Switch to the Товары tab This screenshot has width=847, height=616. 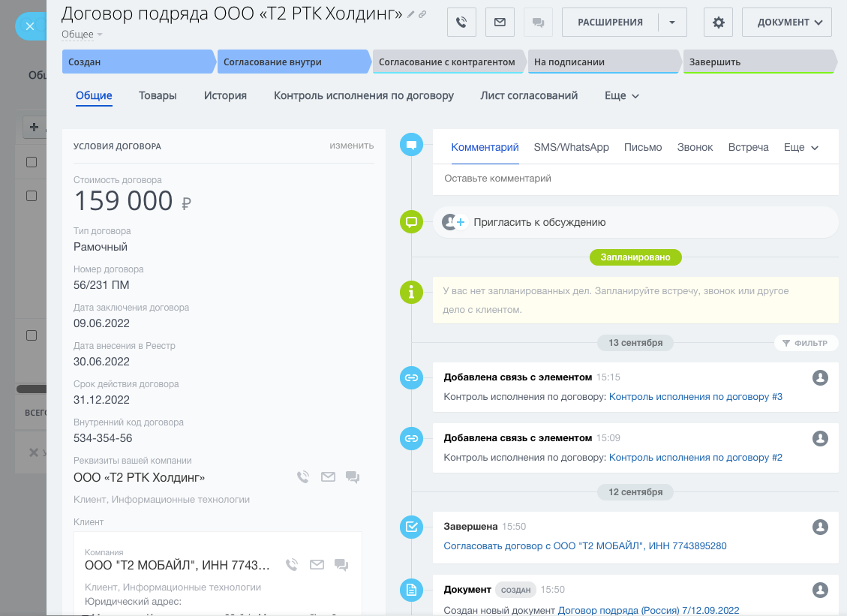coord(158,95)
